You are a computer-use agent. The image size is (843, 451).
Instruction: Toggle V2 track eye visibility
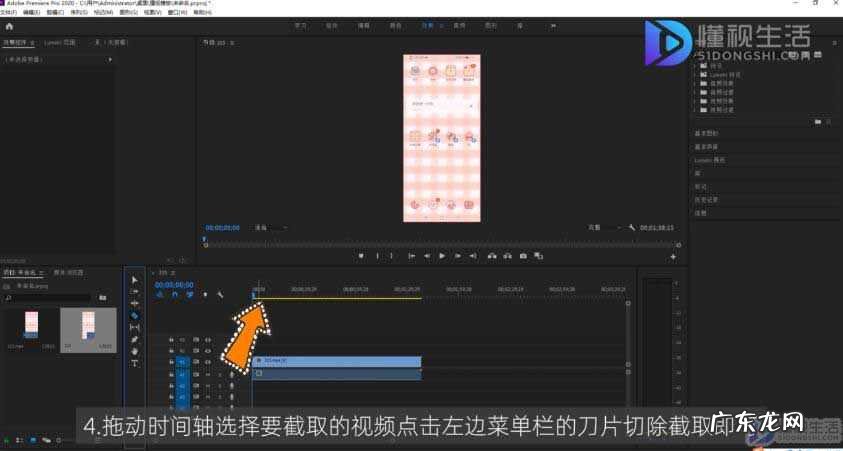pos(208,350)
